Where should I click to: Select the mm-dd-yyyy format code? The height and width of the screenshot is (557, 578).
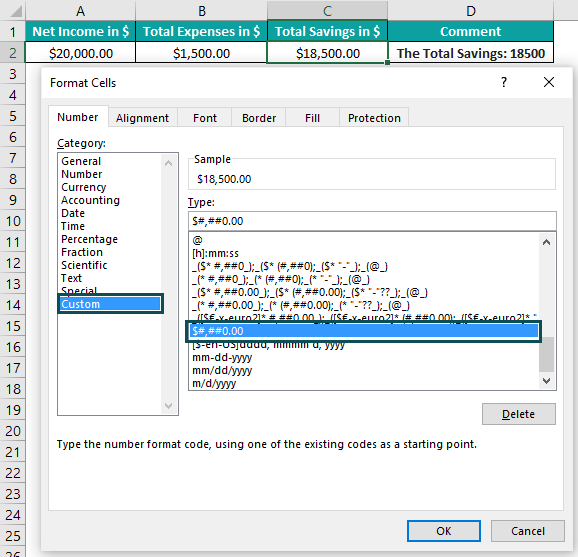[x=222, y=357]
